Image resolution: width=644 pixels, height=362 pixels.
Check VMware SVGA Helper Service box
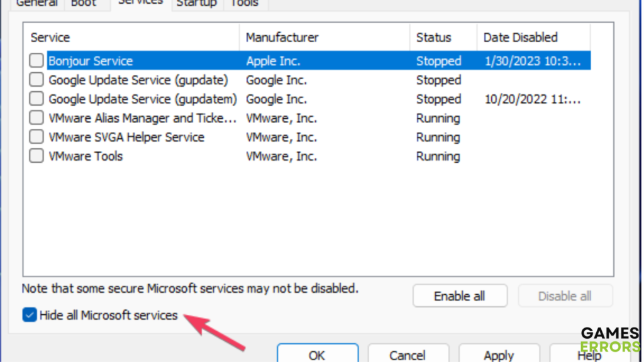(37, 137)
